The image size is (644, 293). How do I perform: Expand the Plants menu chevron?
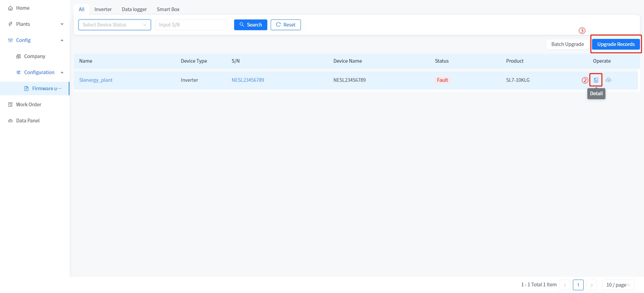point(62,24)
